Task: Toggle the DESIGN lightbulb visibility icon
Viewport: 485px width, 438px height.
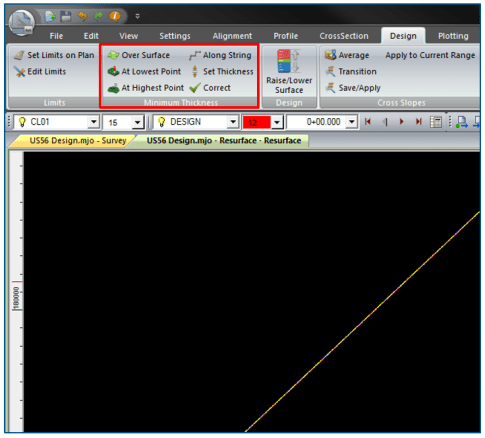Action: [162, 122]
